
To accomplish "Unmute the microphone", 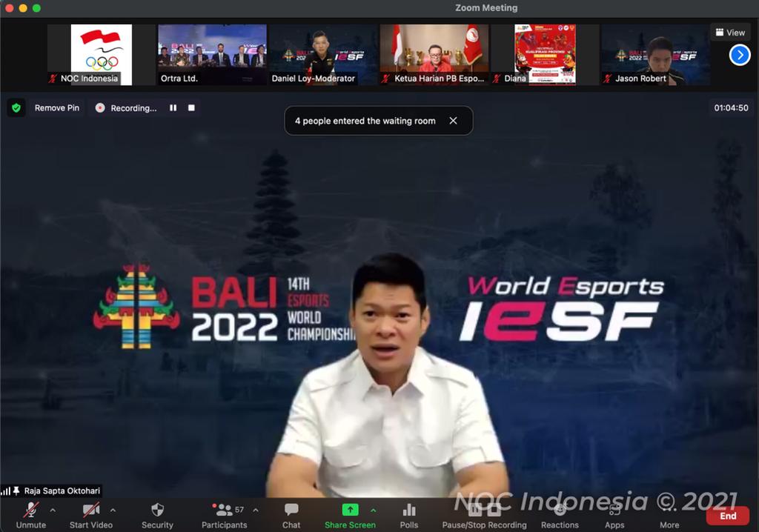I will tap(31, 515).
